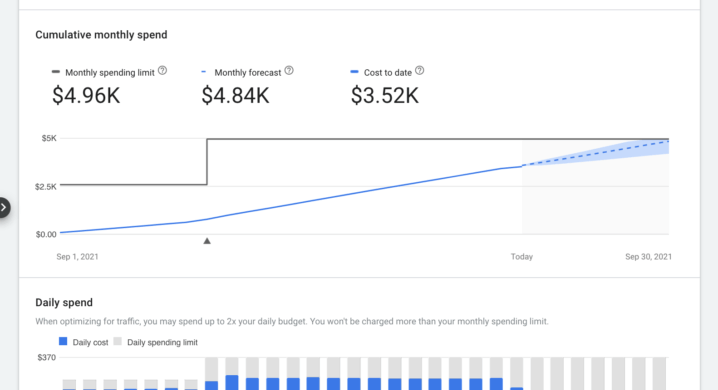Open help icon beside Monthly forecast
Image resolution: width=718 pixels, height=390 pixels.
point(289,71)
